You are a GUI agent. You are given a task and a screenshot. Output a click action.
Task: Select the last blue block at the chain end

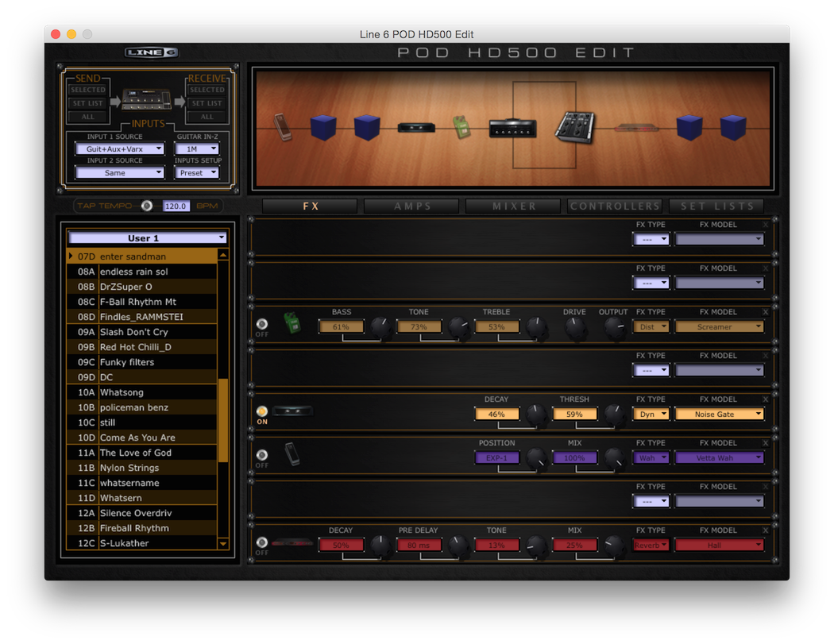pos(733,128)
